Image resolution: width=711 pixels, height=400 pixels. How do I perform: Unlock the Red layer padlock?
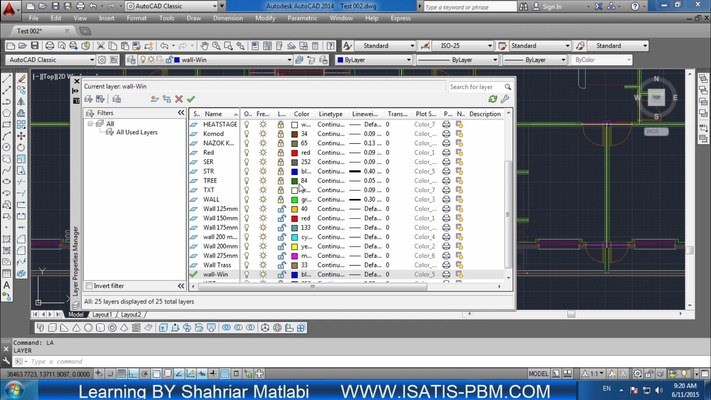pos(281,152)
